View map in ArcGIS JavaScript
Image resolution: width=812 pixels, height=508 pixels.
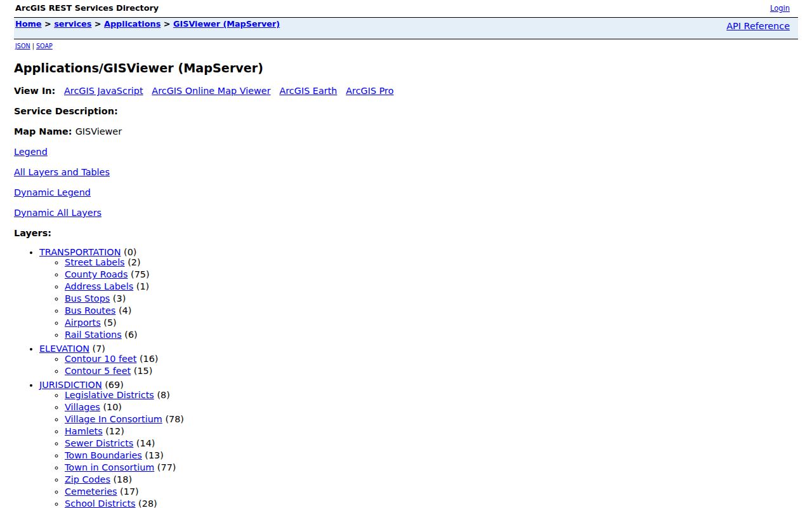click(103, 91)
